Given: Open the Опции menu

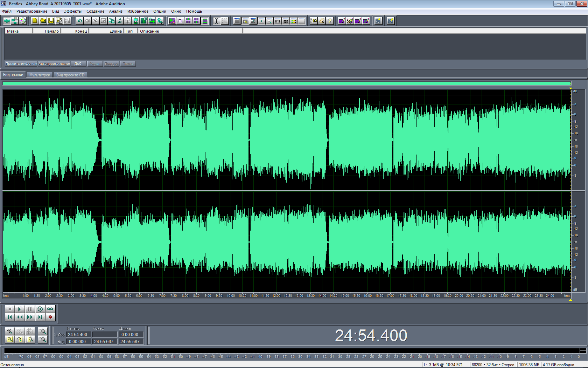Looking at the screenshot, I should coord(160,11).
